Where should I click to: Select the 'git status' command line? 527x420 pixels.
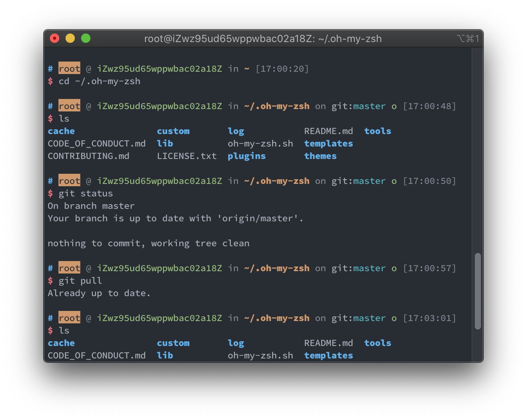click(x=86, y=194)
